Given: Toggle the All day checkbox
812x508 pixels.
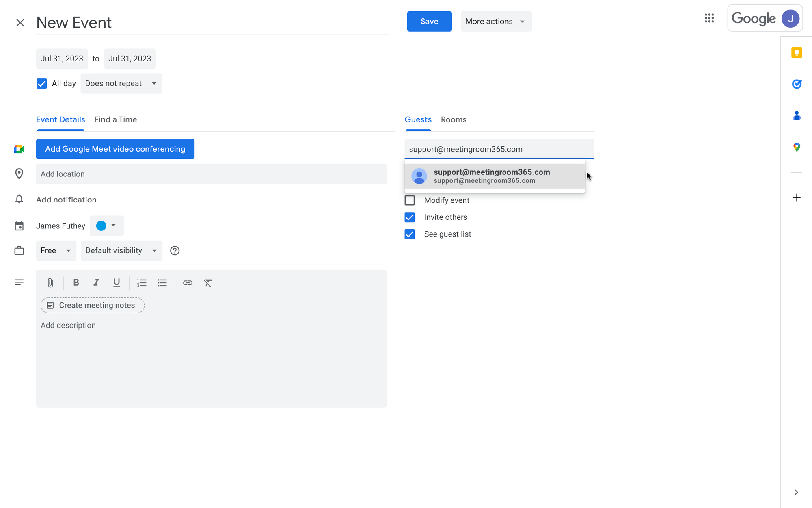Looking at the screenshot, I should [x=41, y=83].
